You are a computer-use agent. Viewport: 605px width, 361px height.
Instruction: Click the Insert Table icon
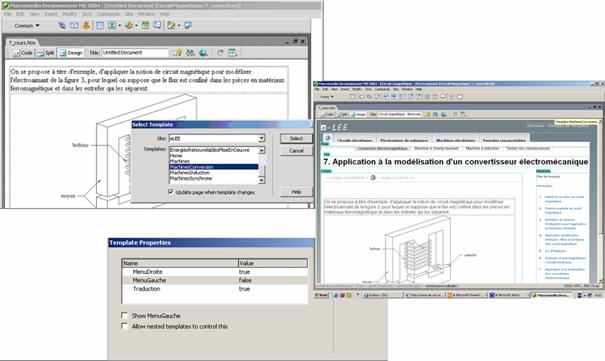[x=100, y=25]
